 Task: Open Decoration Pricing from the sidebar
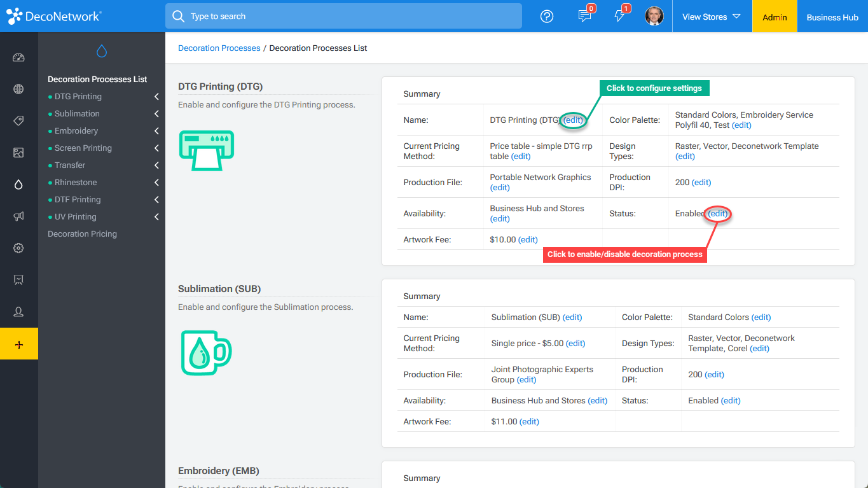pos(82,234)
